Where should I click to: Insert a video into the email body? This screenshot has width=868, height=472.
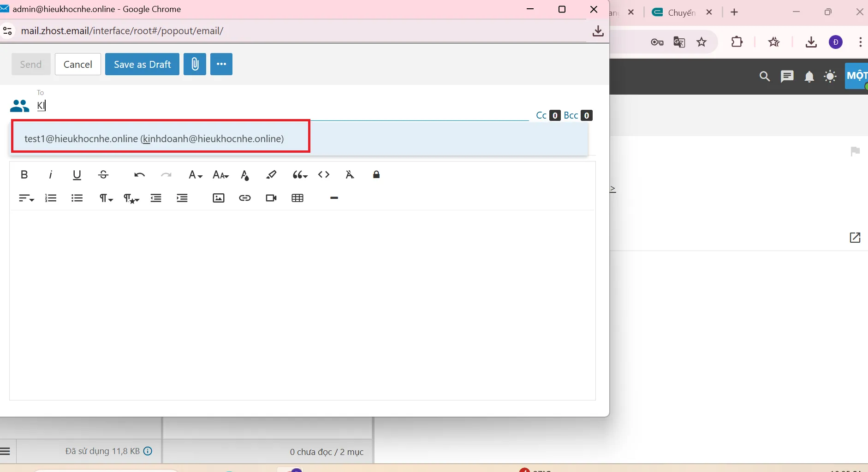[x=271, y=198]
